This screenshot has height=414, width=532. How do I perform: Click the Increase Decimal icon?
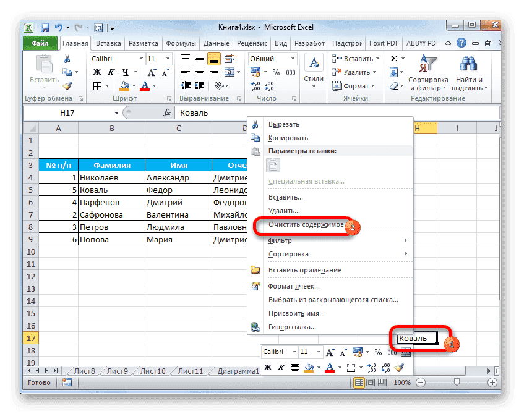pos(257,87)
